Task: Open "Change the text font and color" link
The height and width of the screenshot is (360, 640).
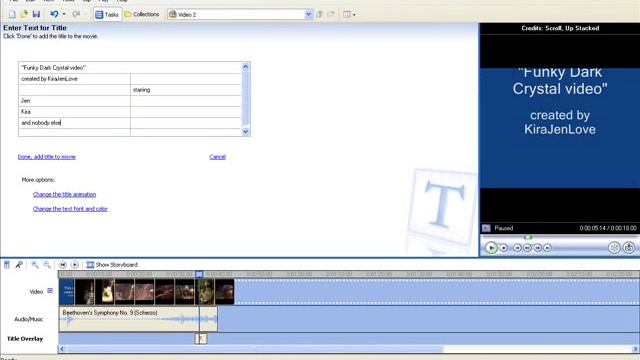Action: pos(70,209)
